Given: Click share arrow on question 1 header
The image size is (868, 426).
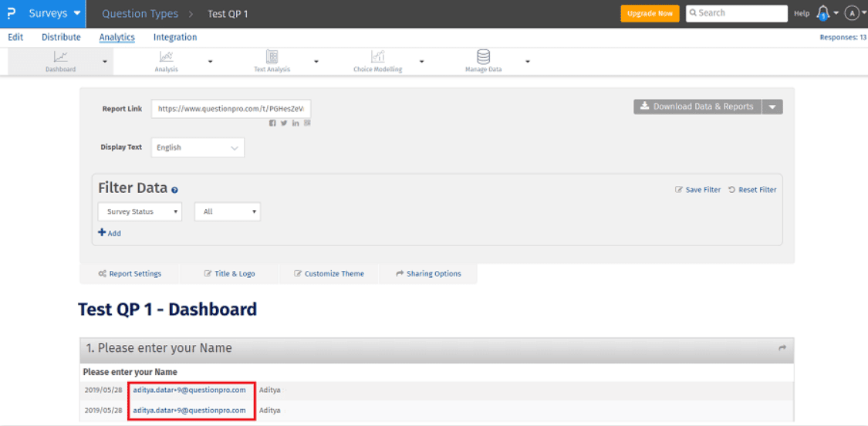Looking at the screenshot, I should (x=782, y=348).
